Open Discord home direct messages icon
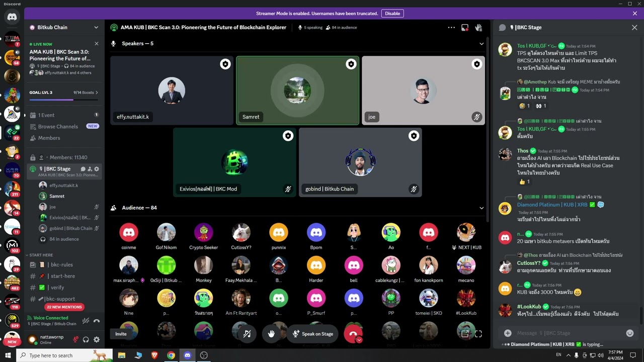Viewport: 644px width, 362px height. click(12, 17)
